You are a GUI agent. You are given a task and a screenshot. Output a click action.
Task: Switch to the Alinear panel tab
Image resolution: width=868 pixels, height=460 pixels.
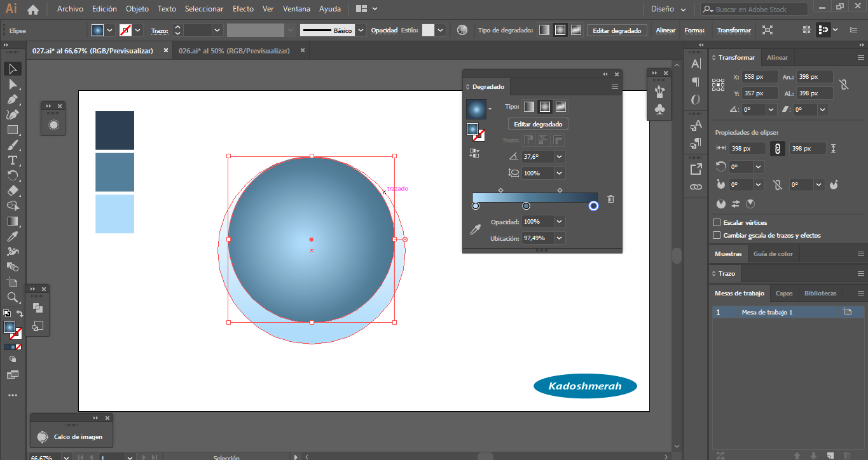point(777,57)
